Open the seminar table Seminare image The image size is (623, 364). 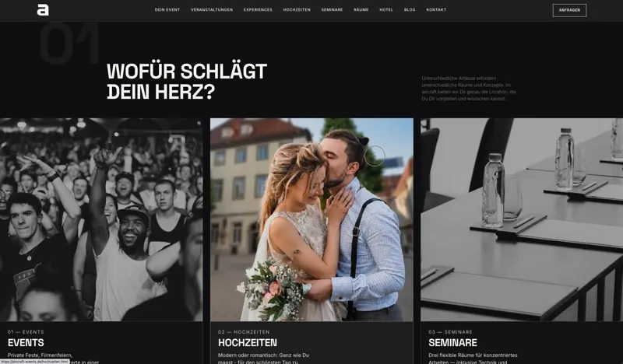522,219
